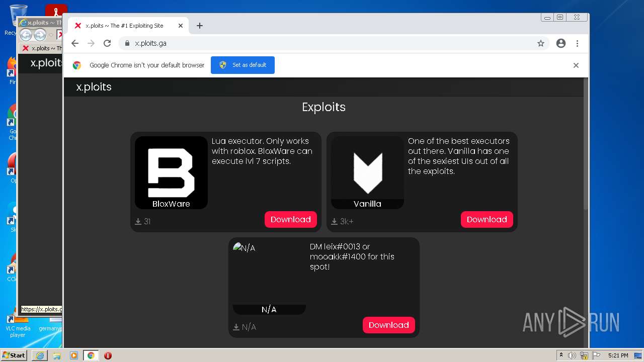Viewport: 644px width, 362px height.
Task: Click Chrome logo in the infobar
Action: tap(77, 65)
